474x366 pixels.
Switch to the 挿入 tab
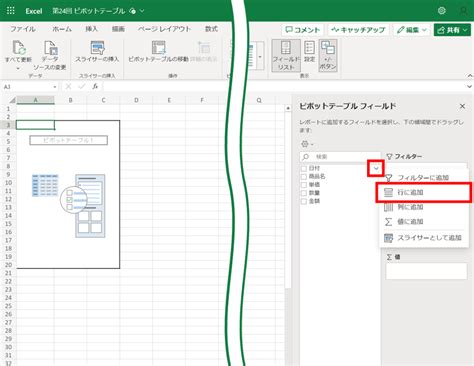(x=91, y=29)
